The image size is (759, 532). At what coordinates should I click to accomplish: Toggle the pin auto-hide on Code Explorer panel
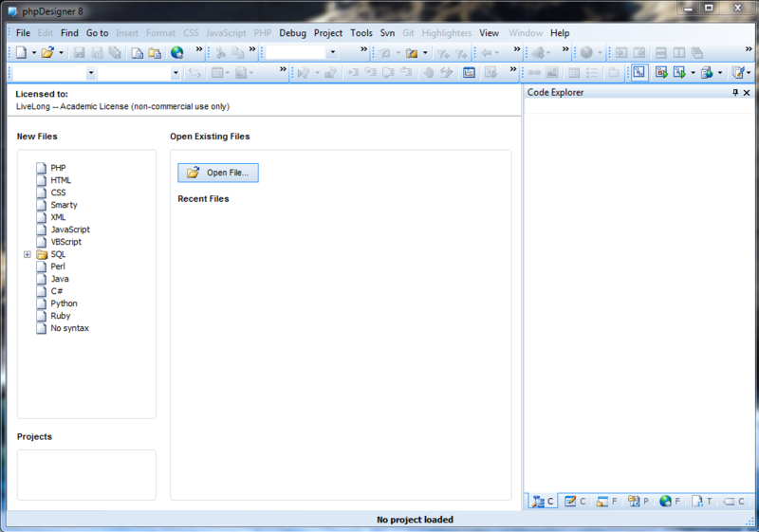tap(735, 92)
